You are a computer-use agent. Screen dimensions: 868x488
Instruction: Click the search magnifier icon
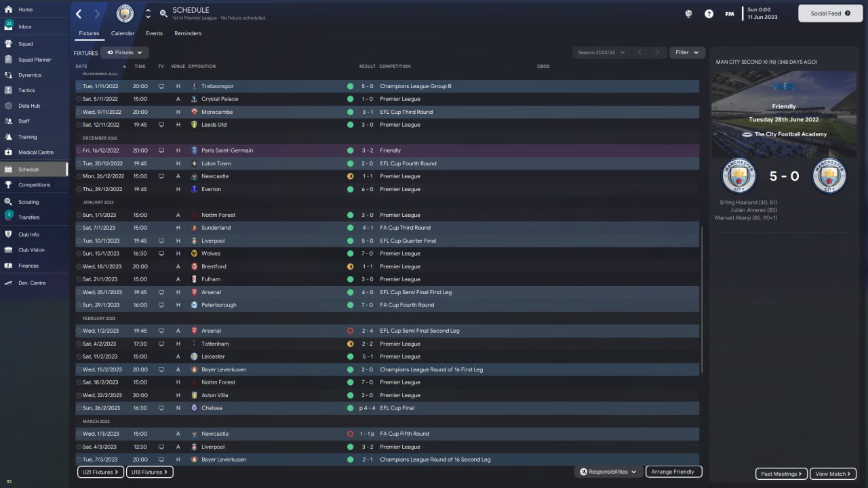tap(163, 14)
